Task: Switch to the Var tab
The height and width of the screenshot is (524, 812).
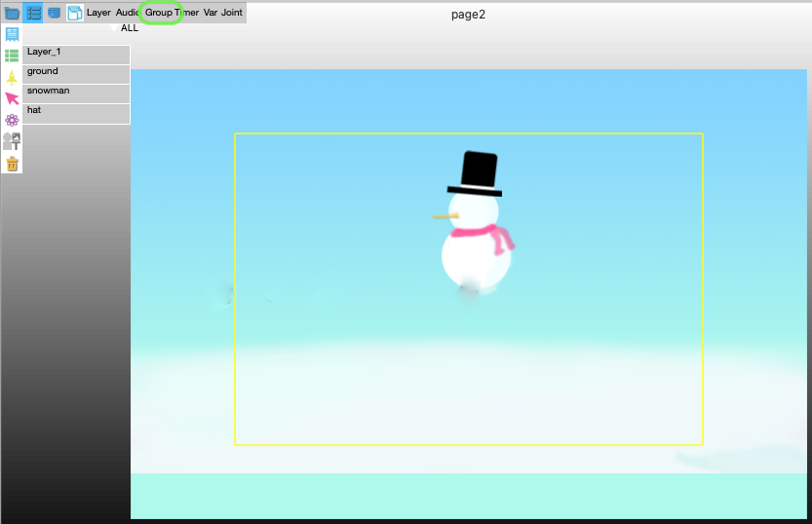Action: click(x=211, y=13)
